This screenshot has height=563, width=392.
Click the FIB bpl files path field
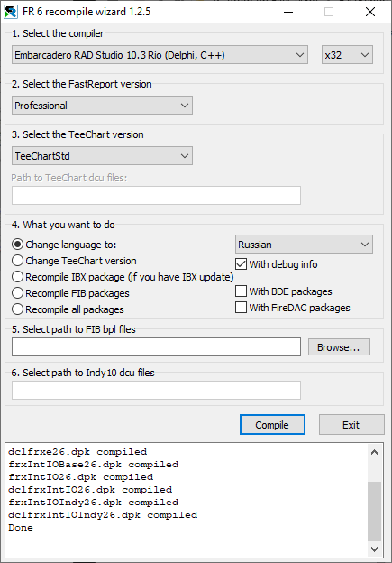156,346
